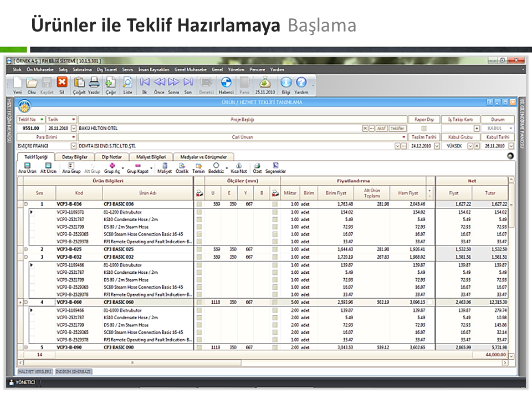Click the red Sil delete icon
Viewport: 532px width, 399px height.
[62, 83]
